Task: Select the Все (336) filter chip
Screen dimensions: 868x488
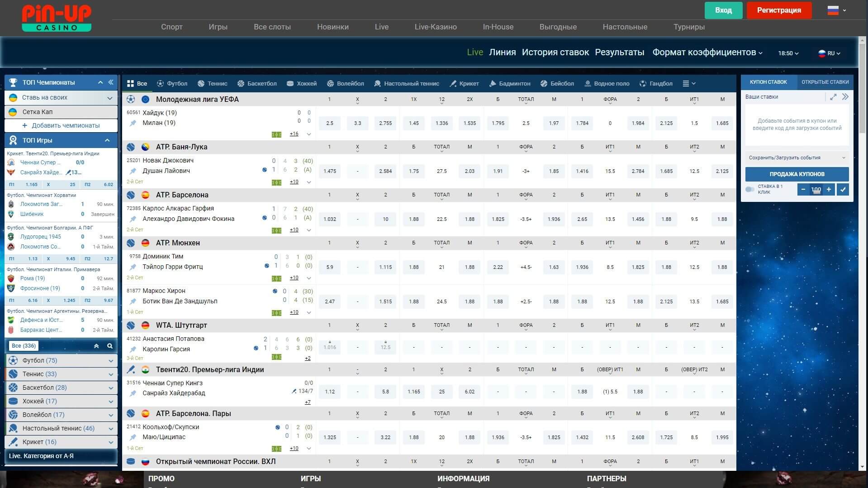Action: click(x=24, y=346)
